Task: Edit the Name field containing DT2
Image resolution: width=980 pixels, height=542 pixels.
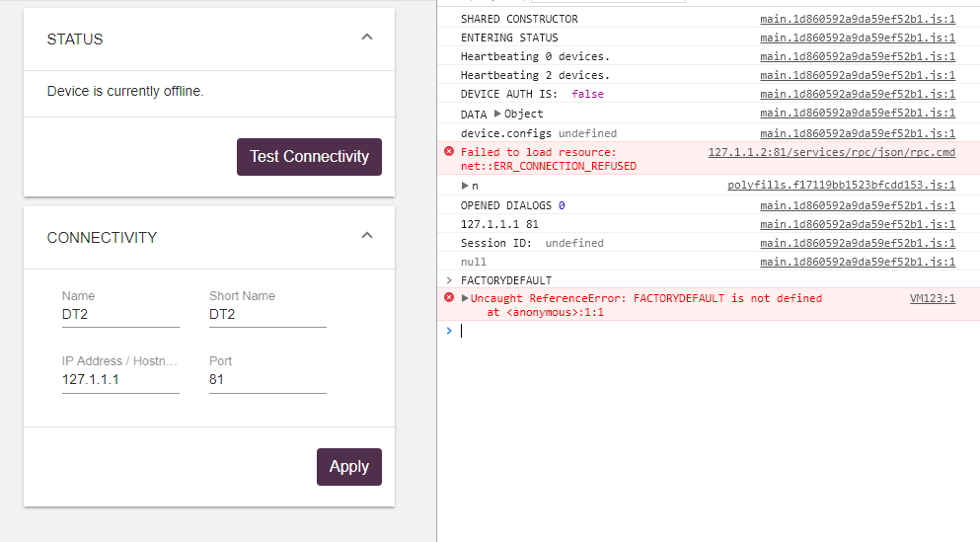Action: (x=119, y=315)
